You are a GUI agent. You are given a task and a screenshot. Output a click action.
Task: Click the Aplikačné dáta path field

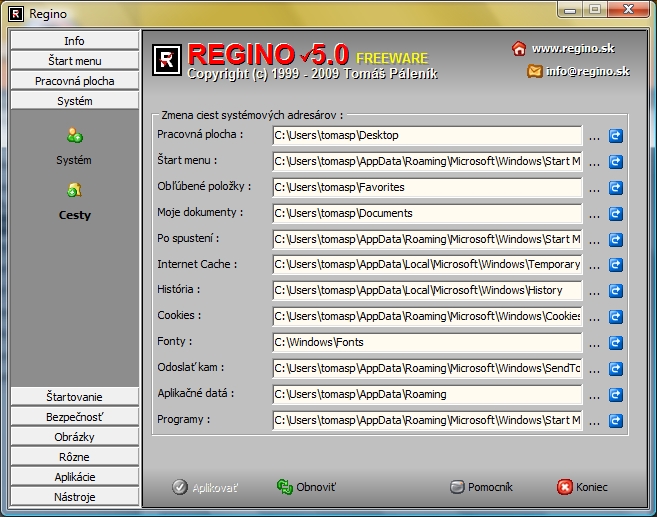coord(427,394)
